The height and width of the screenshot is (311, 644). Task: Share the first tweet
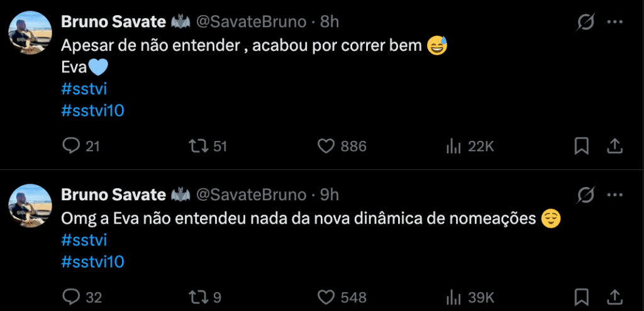click(614, 146)
